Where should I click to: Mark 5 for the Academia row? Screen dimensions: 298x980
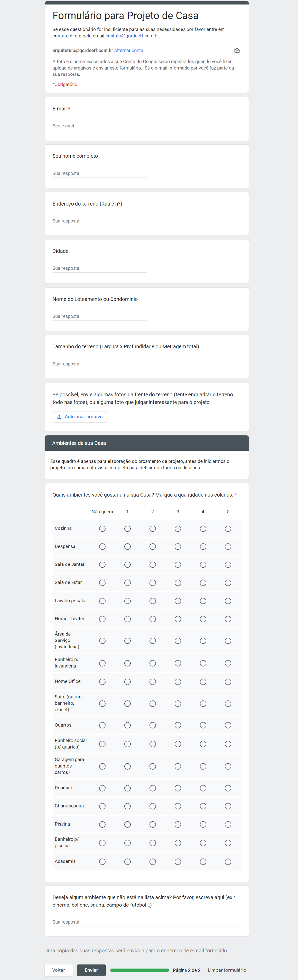228,862
